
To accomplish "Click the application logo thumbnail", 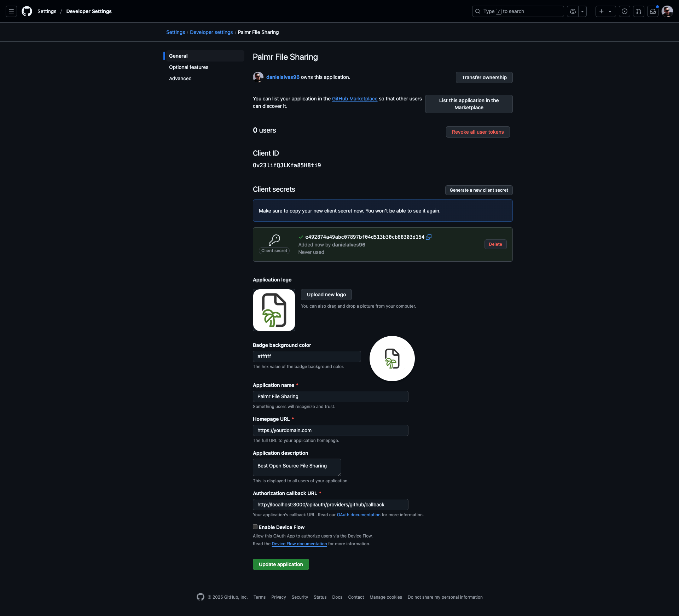I will pyautogui.click(x=274, y=310).
